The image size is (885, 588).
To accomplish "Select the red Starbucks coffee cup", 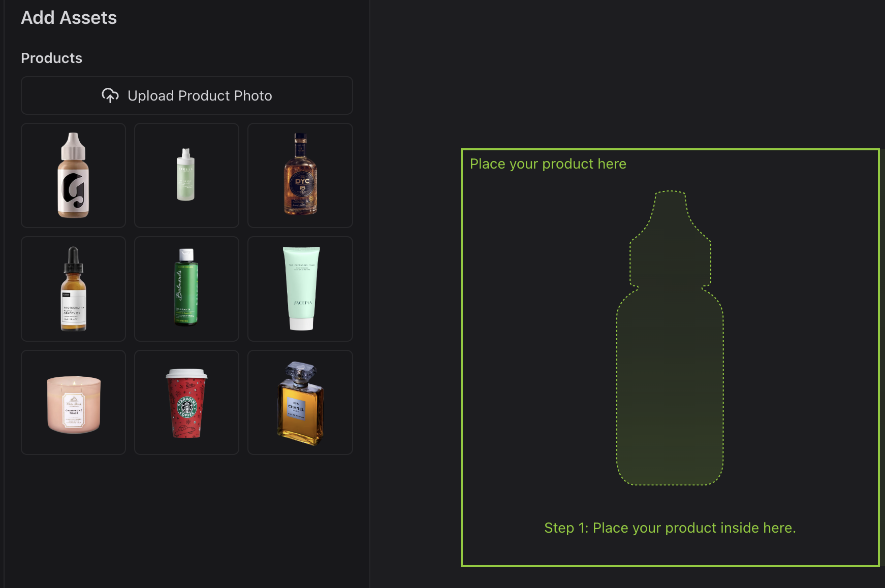I will pyautogui.click(x=186, y=402).
